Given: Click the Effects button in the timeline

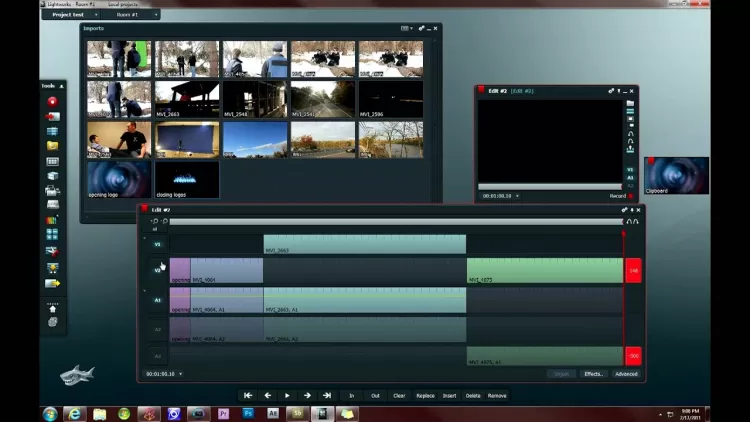Looking at the screenshot, I should tap(593, 374).
